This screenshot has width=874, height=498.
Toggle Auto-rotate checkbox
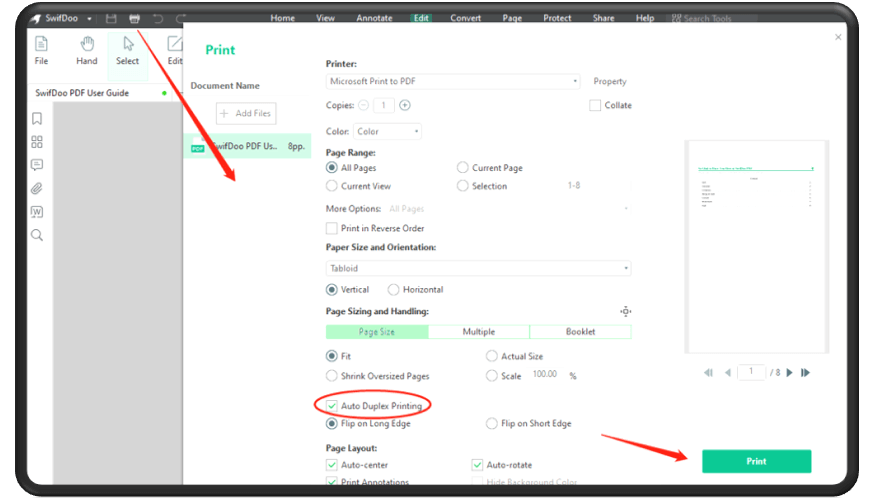click(x=477, y=465)
